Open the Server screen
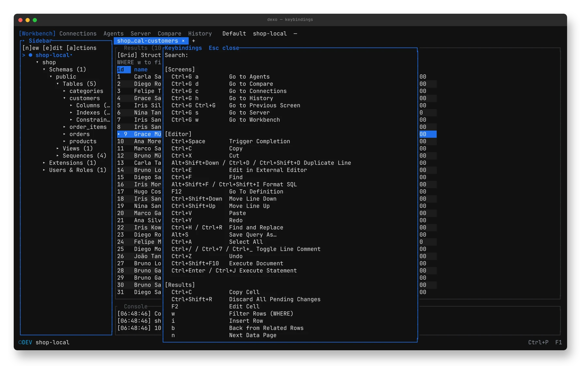This screenshot has height=378, width=588. 140,34
